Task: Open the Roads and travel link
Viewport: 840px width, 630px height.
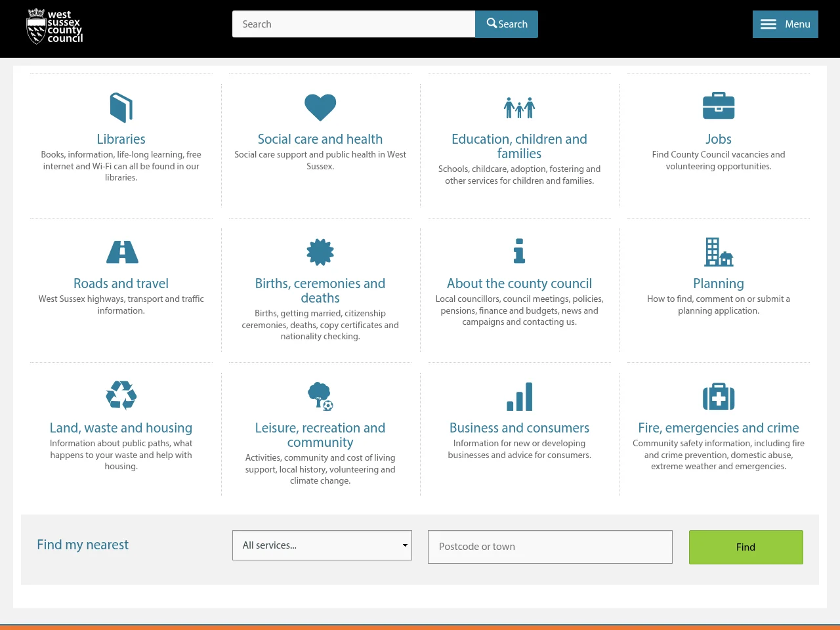Action: (121, 283)
